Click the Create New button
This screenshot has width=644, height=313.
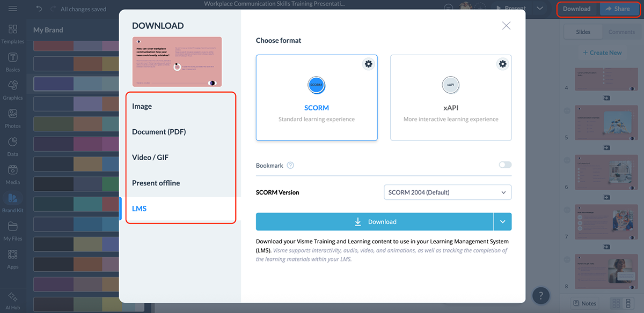click(x=602, y=53)
